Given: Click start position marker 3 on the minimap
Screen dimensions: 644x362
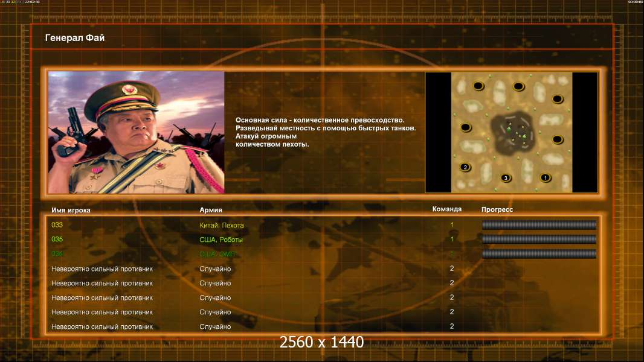Looking at the screenshot, I should (x=506, y=178).
